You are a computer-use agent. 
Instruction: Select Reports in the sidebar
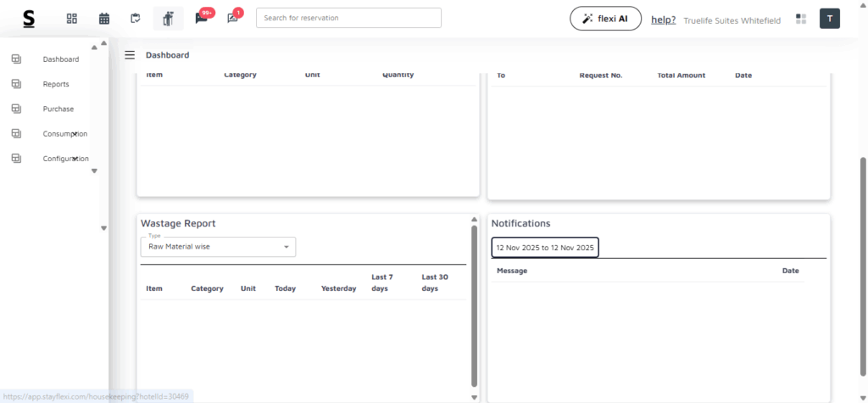[56, 84]
